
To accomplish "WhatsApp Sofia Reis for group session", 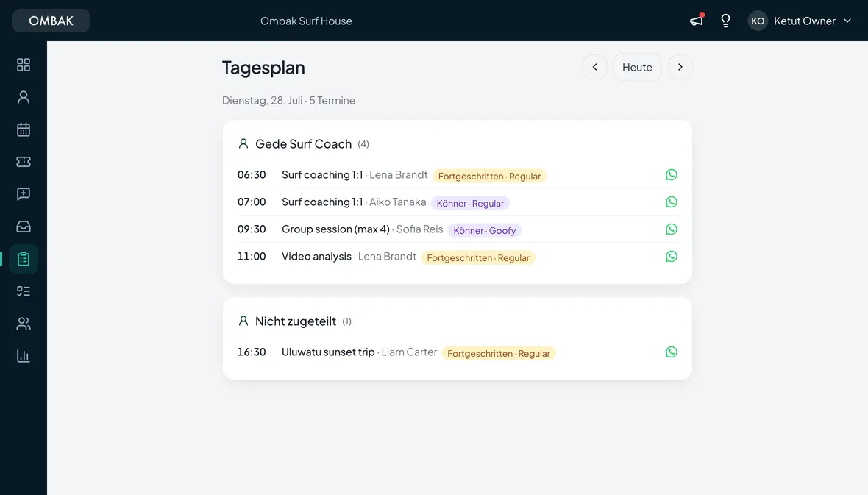I will click(672, 229).
